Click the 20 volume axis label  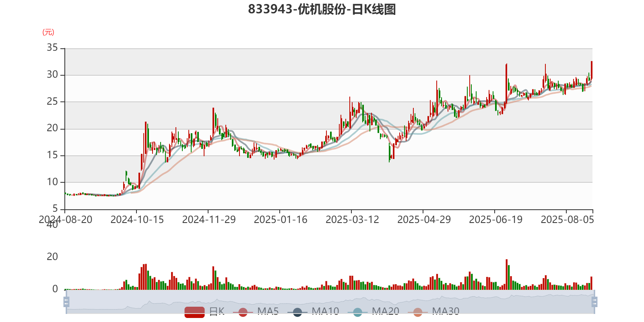(52, 257)
